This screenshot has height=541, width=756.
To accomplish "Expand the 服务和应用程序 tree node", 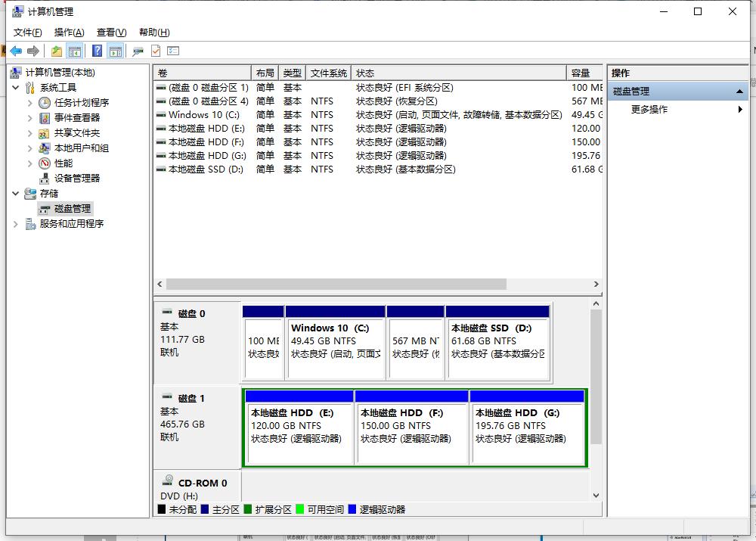I will 15,223.
